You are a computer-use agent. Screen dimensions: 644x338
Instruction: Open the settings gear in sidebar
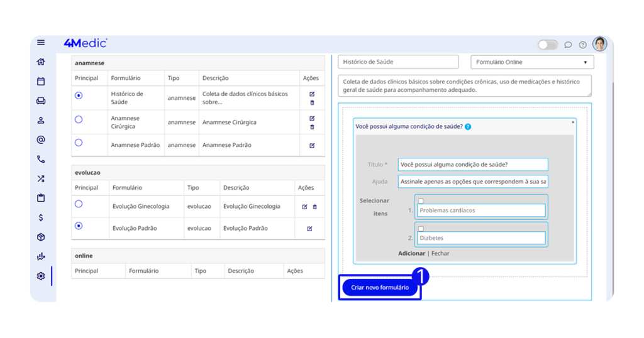point(41,276)
